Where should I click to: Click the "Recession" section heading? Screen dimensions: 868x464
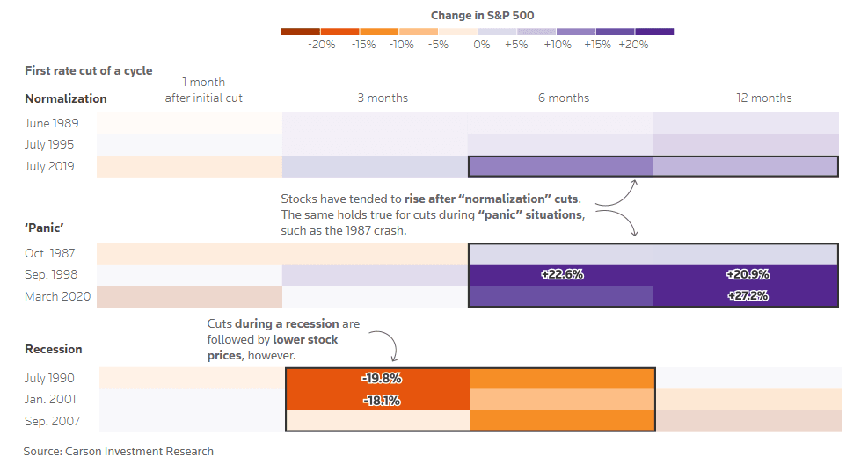[53, 349]
